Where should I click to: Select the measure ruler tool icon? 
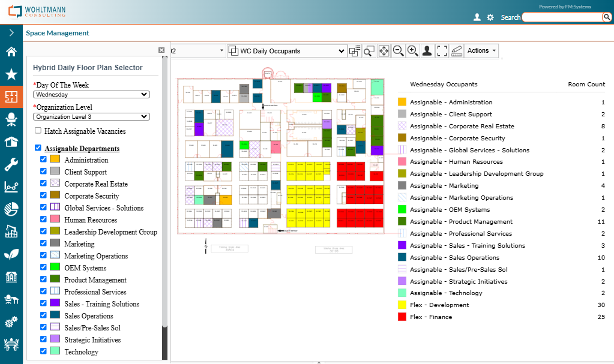coord(457,51)
